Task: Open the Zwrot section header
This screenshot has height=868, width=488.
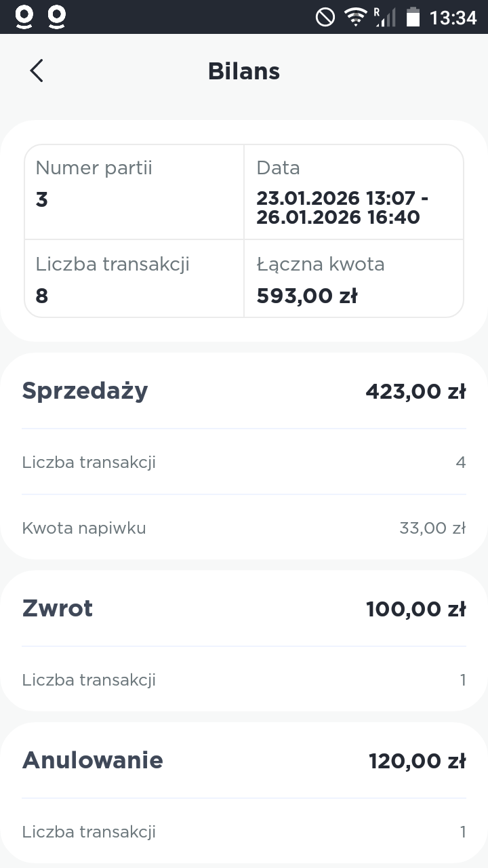Action: 58,608
